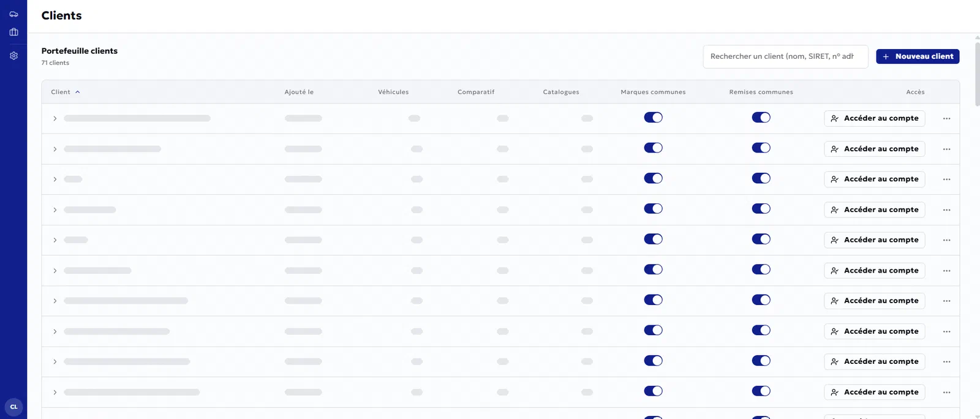This screenshot has height=419, width=980.
Task: Open the ellipsis menu of the seventh client row
Action: click(x=946, y=301)
